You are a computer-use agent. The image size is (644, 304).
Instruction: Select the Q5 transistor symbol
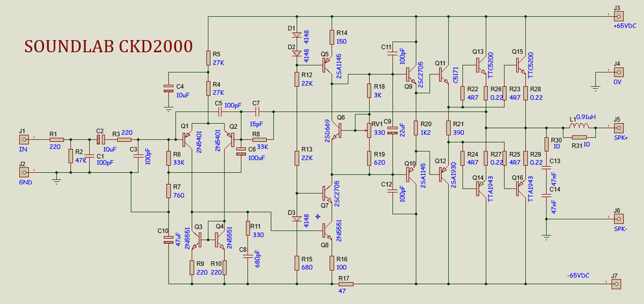pyautogui.click(x=327, y=66)
